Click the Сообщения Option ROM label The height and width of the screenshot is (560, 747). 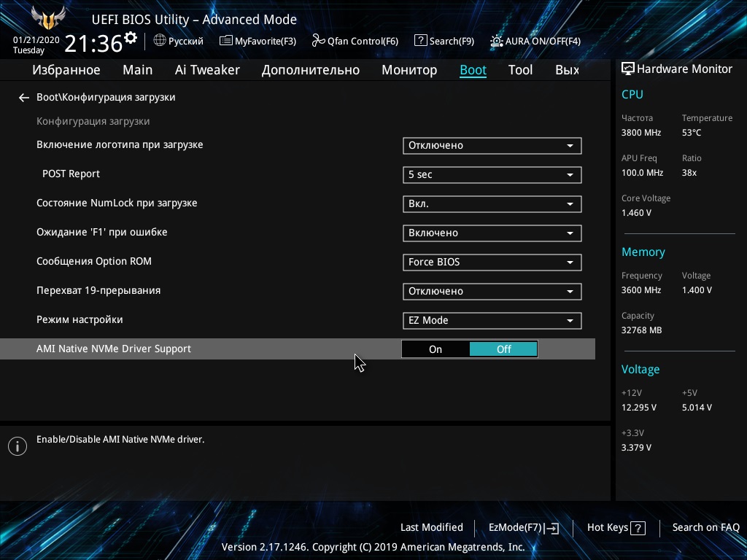pyautogui.click(x=94, y=262)
